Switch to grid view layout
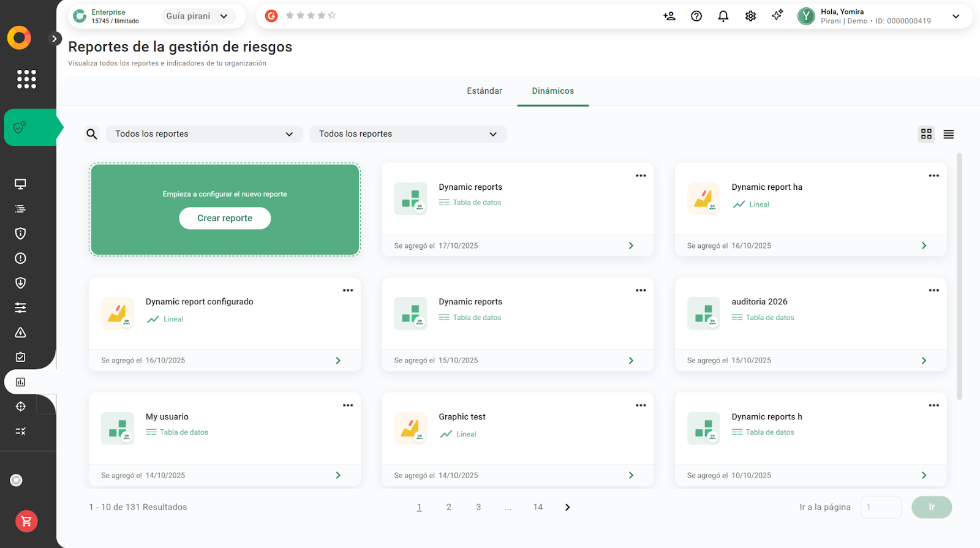The image size is (980, 548). [926, 134]
